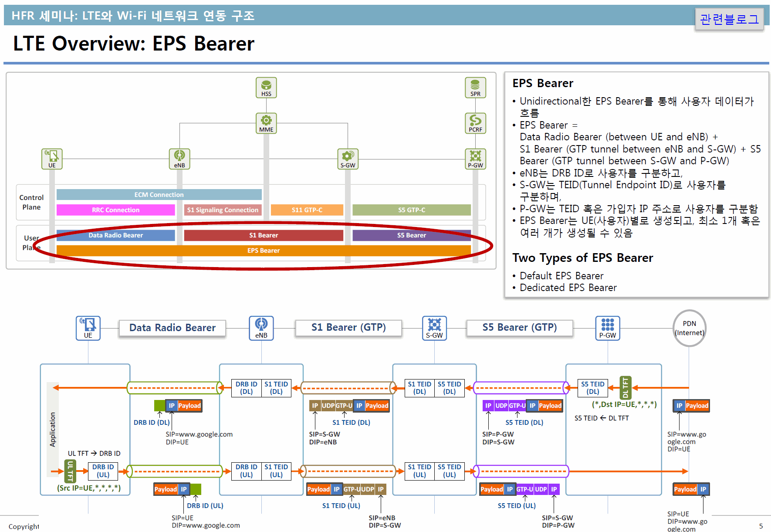Click the 'EPS Bearer' heading in right panel
Viewport: 771px width, 532px height.
point(543,83)
